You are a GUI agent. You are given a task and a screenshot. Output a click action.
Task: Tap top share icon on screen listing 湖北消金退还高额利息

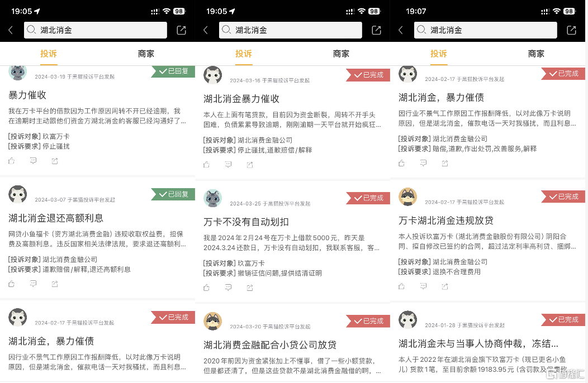(182, 30)
